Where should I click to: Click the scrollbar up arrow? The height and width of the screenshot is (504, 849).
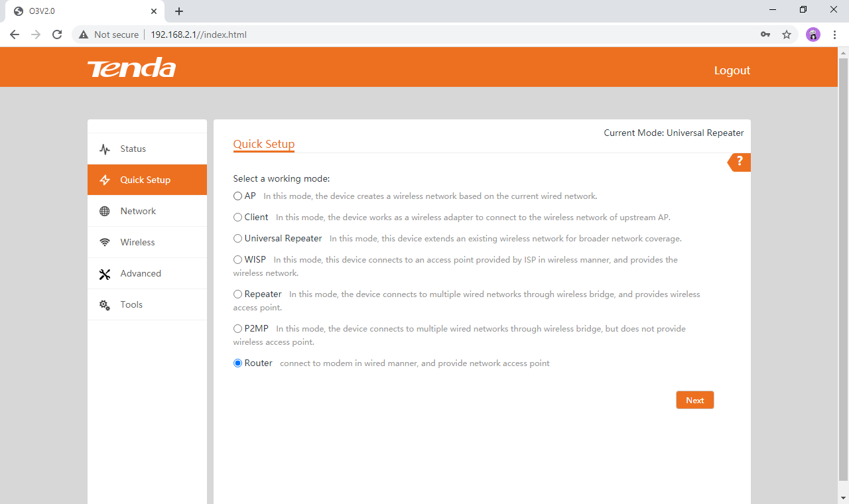(844, 52)
